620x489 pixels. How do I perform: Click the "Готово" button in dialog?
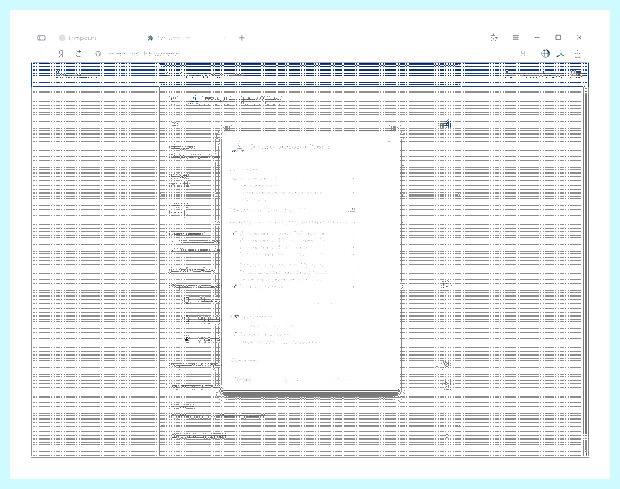(242, 379)
